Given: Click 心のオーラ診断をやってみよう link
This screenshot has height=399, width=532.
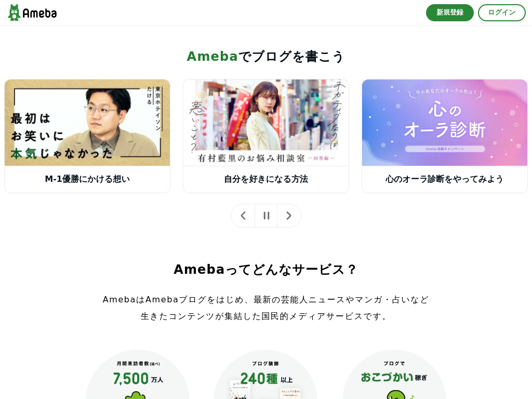Looking at the screenshot, I should (445, 179).
